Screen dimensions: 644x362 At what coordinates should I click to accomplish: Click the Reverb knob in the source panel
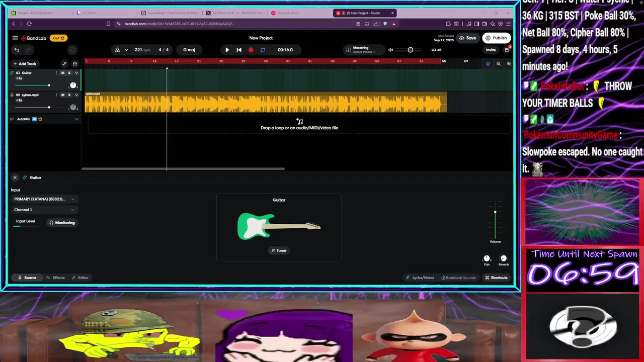503,258
